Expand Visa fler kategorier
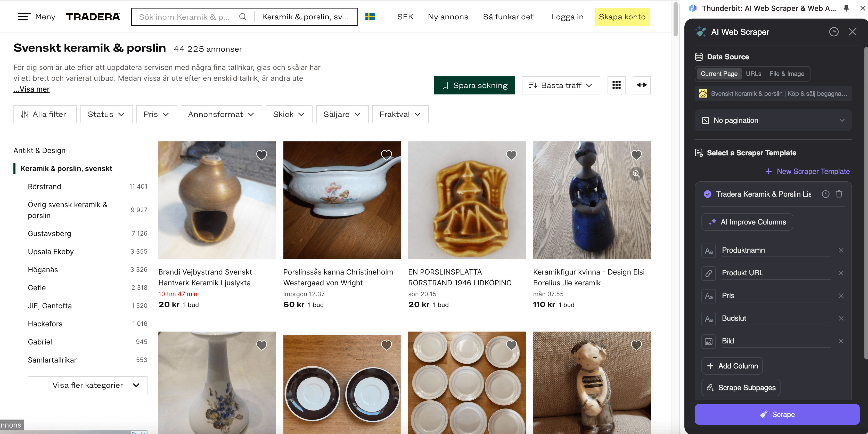 88,385
